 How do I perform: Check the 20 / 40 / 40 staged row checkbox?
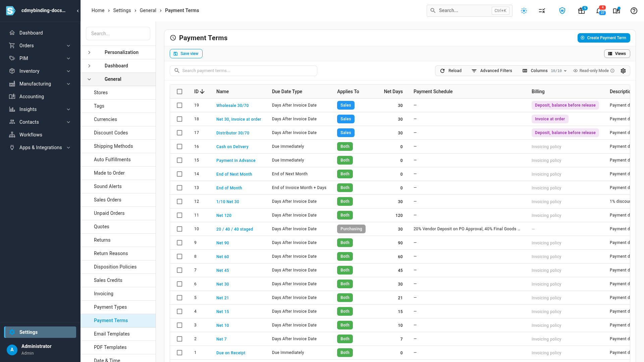click(180, 229)
